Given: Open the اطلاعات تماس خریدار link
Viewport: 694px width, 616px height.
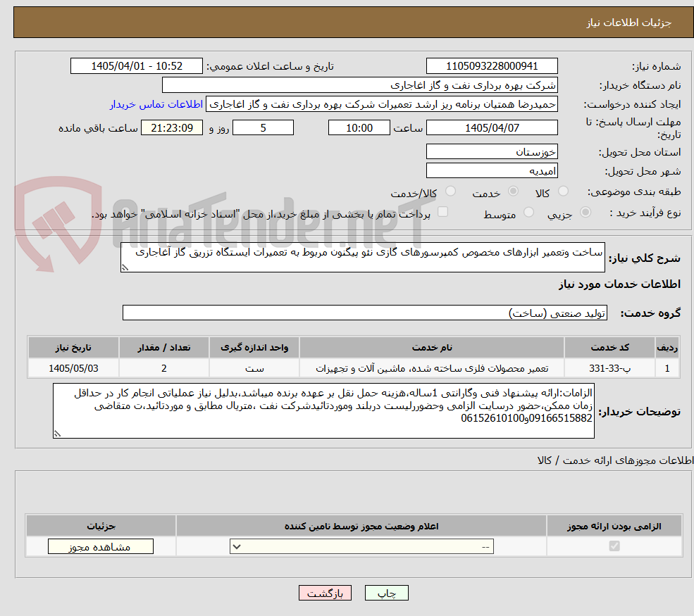Looking at the screenshot, I should pos(156,104).
